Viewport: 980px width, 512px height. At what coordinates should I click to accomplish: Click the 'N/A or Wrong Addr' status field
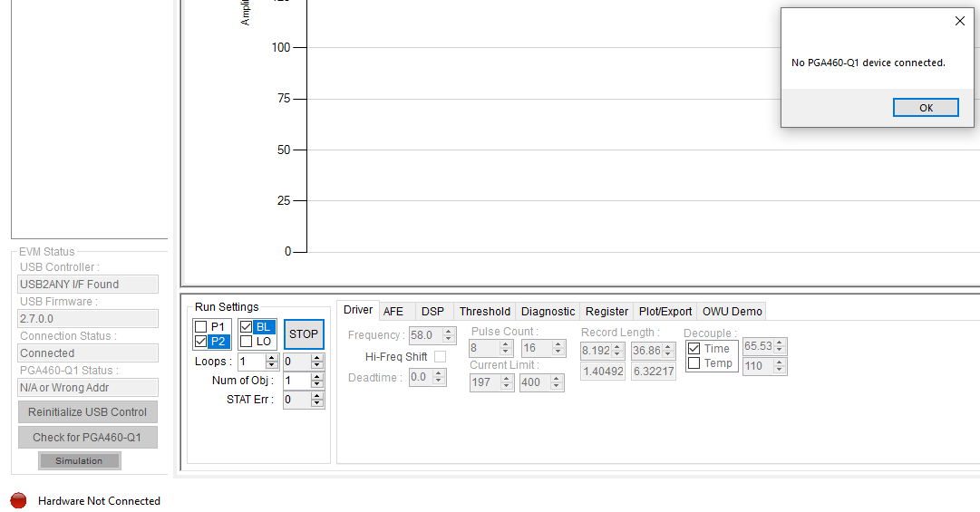[x=88, y=388]
